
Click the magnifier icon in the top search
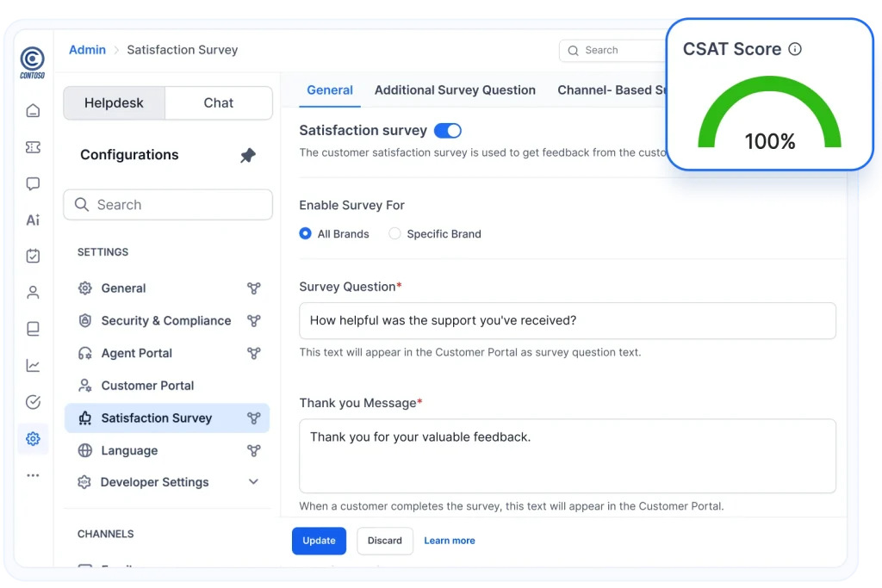point(573,51)
